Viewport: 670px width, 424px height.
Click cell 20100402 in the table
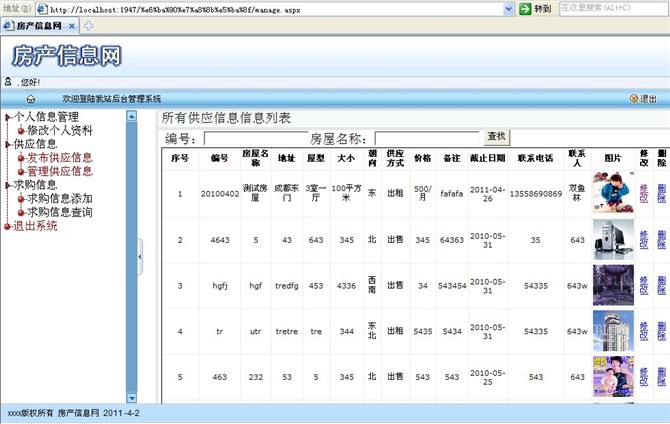pos(220,194)
